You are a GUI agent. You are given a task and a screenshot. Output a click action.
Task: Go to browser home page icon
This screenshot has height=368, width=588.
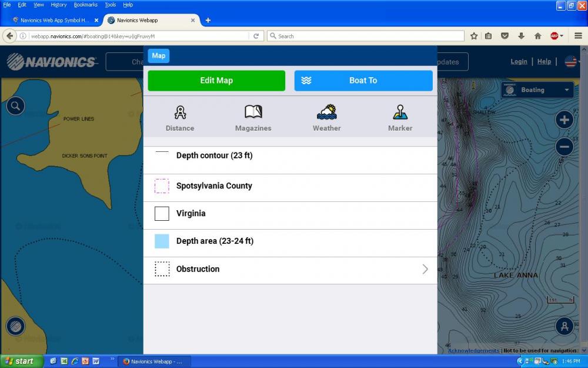coord(538,36)
